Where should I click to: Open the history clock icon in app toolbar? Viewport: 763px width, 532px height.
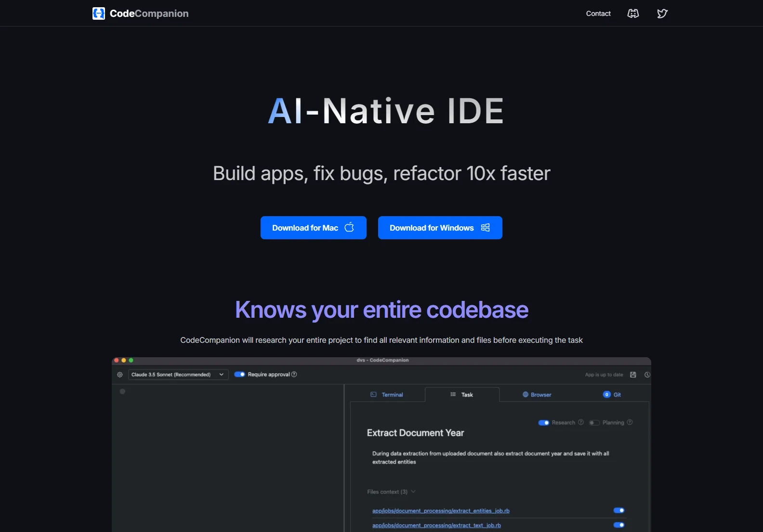click(647, 375)
